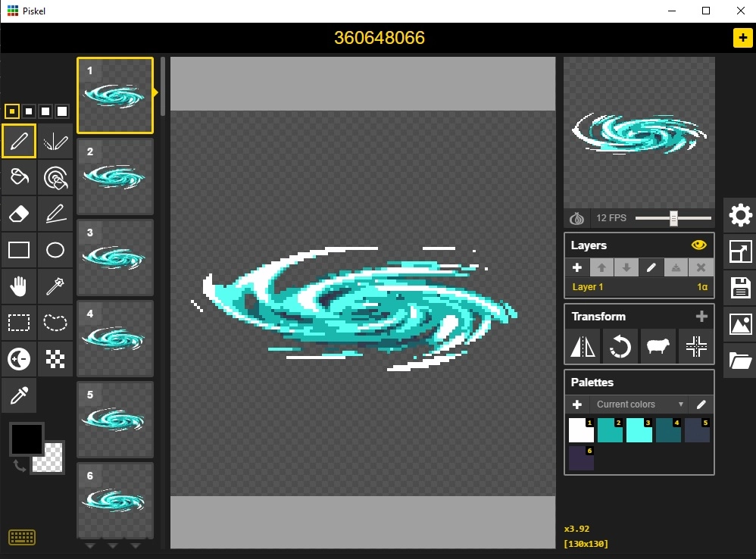This screenshot has width=756, height=559.
Task: Toggle Layer visibility eye icon
Action: coord(698,245)
